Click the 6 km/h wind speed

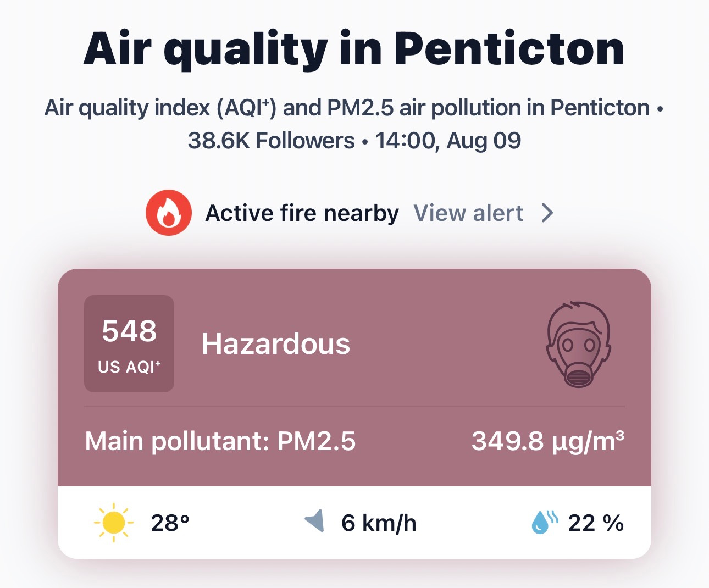click(x=379, y=523)
